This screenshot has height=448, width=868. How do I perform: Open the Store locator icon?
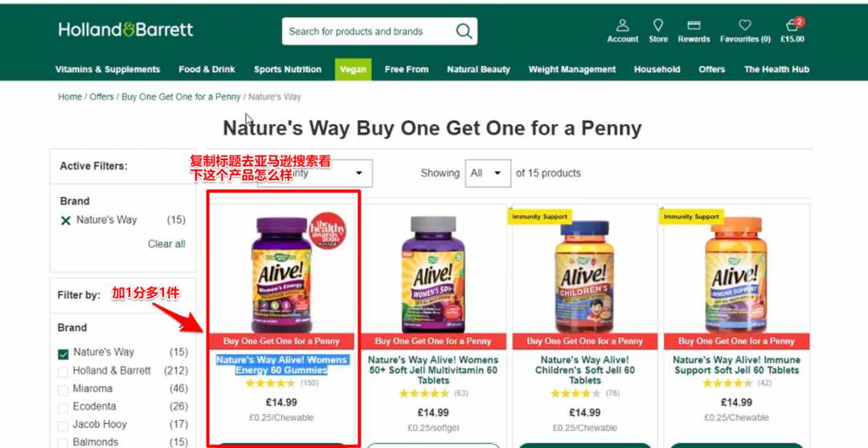(658, 26)
